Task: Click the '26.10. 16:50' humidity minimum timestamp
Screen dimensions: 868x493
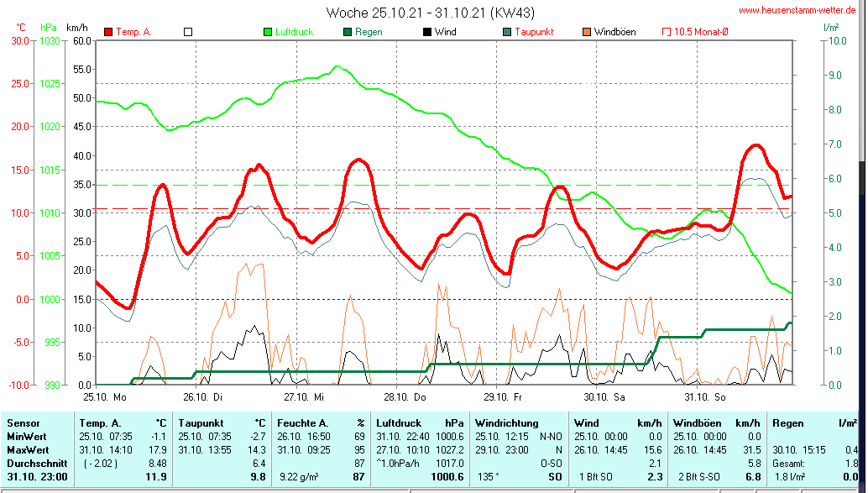Action: [303, 437]
